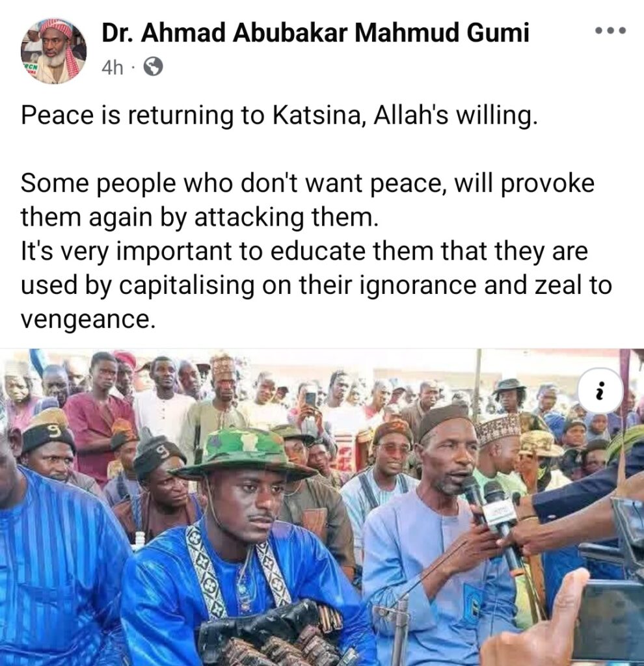Click the "4h" post timestamp

(113, 67)
